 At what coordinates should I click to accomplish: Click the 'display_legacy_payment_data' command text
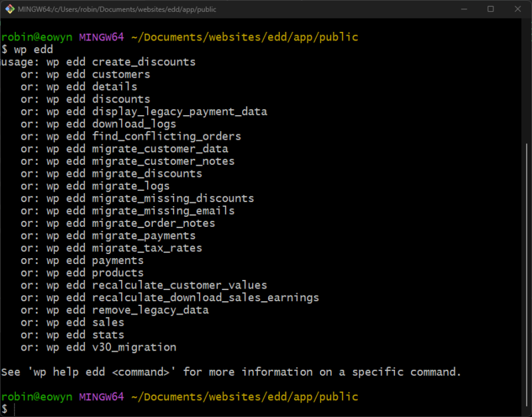tap(180, 112)
